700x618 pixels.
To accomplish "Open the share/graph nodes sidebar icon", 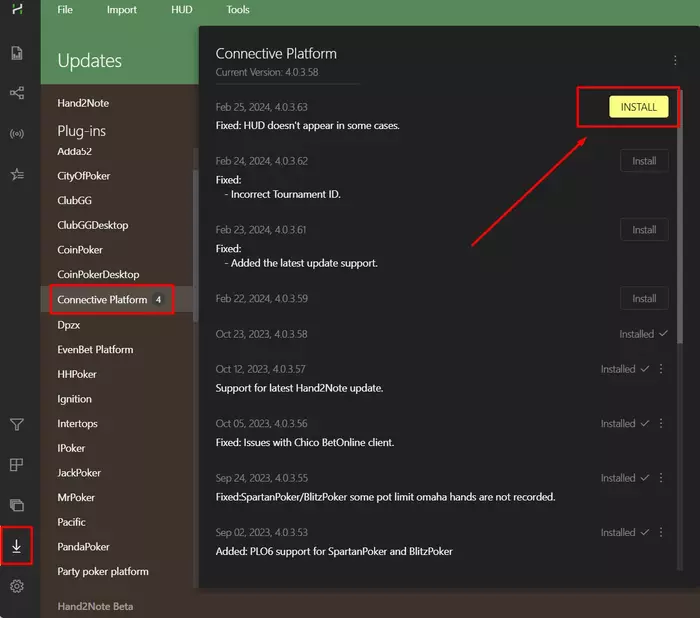I will 17,93.
